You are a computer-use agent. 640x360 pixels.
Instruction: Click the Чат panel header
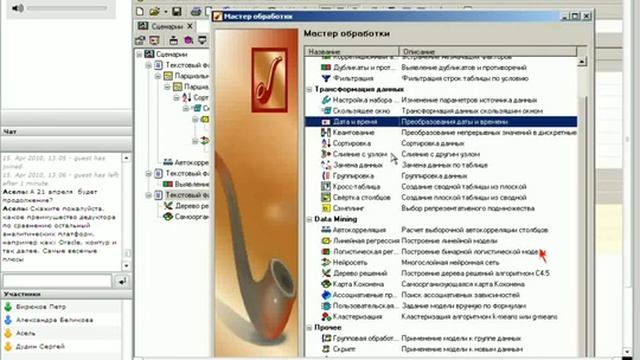[66, 131]
